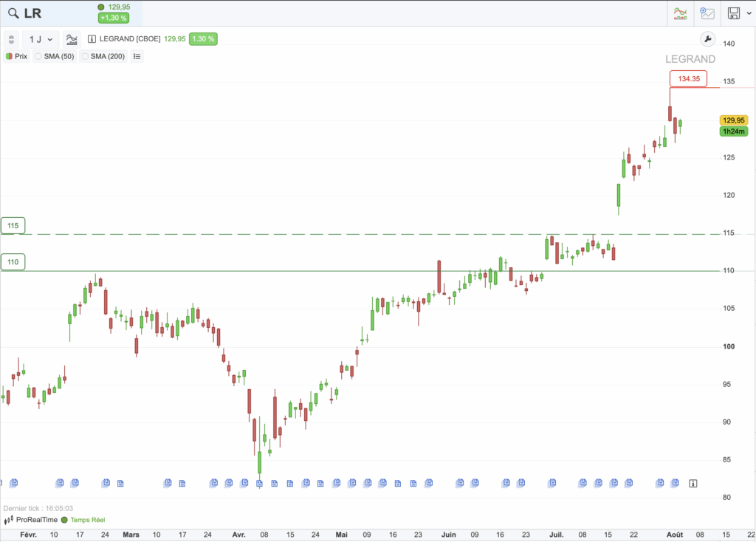Save the chart using the floppy disk icon
Viewport: 756px width, 542px height.
click(733, 13)
